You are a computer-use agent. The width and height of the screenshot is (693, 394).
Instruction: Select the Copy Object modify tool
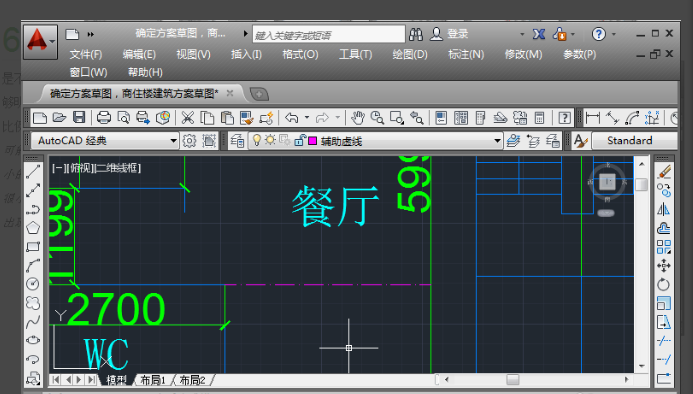(x=664, y=191)
